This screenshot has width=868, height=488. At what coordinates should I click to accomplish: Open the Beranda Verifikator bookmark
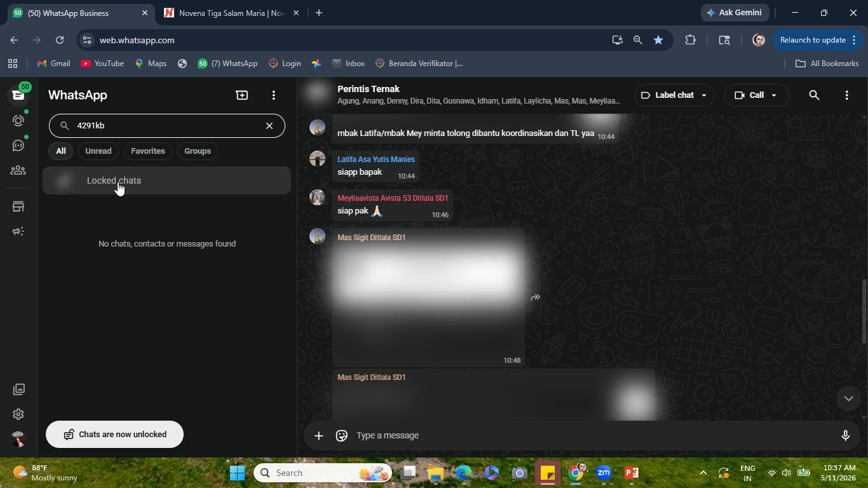pyautogui.click(x=419, y=64)
